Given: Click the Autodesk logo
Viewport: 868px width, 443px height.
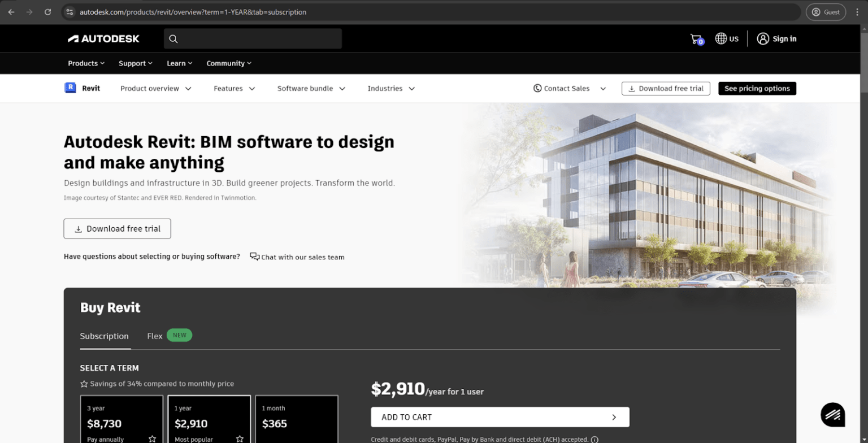Looking at the screenshot, I should pos(103,38).
